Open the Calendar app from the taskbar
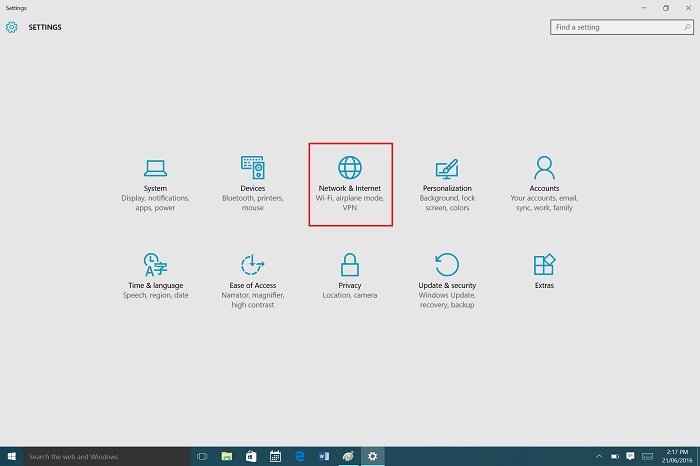This screenshot has width=700, height=466. coord(275,456)
